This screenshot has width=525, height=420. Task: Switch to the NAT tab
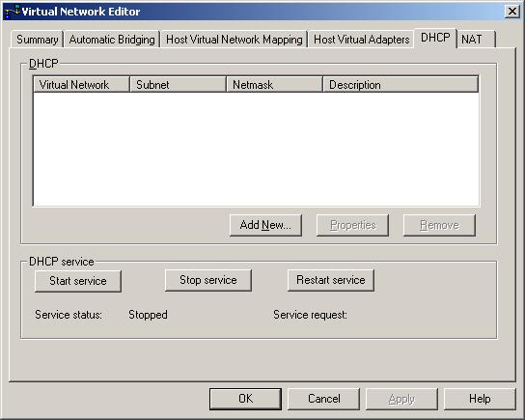pos(476,40)
